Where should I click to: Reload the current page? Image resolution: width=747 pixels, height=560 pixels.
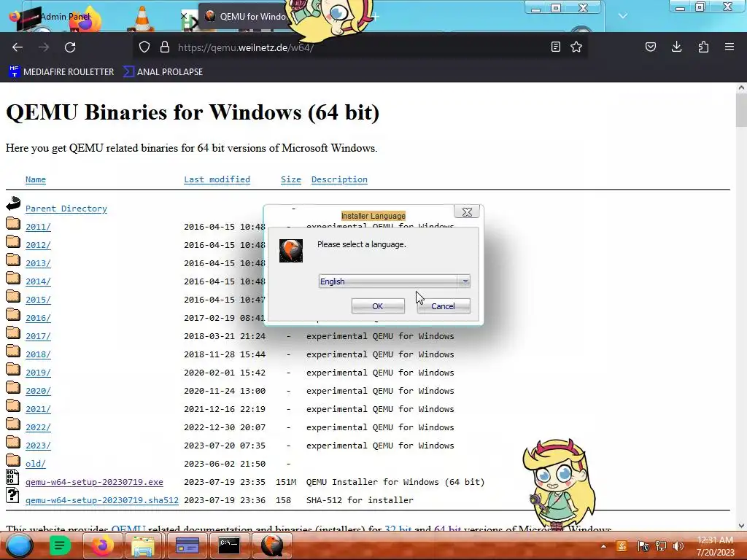(x=70, y=47)
